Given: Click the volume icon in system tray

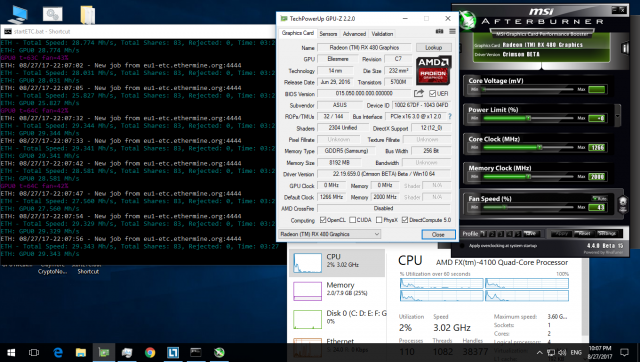Looking at the screenshot, I should pyautogui.click(x=562, y=352).
